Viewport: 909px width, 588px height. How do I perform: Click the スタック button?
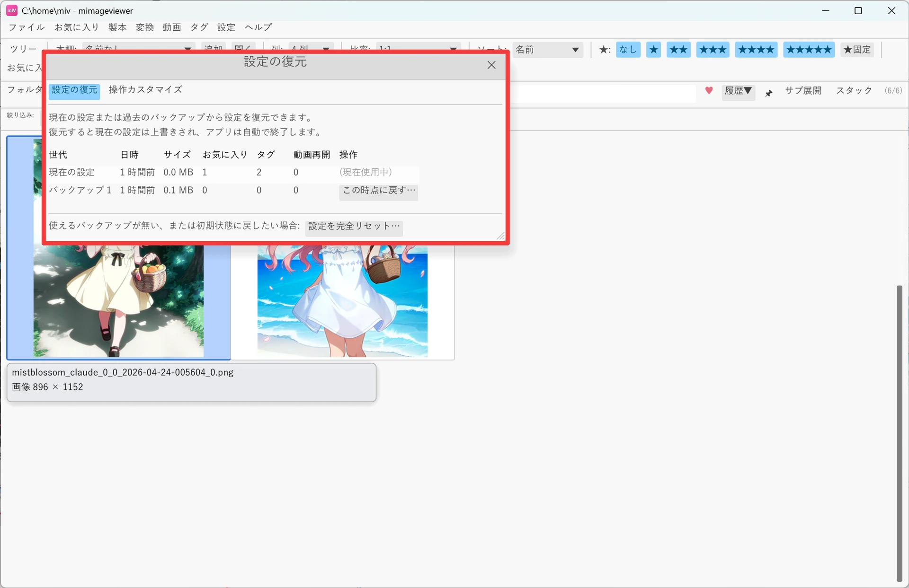(854, 90)
